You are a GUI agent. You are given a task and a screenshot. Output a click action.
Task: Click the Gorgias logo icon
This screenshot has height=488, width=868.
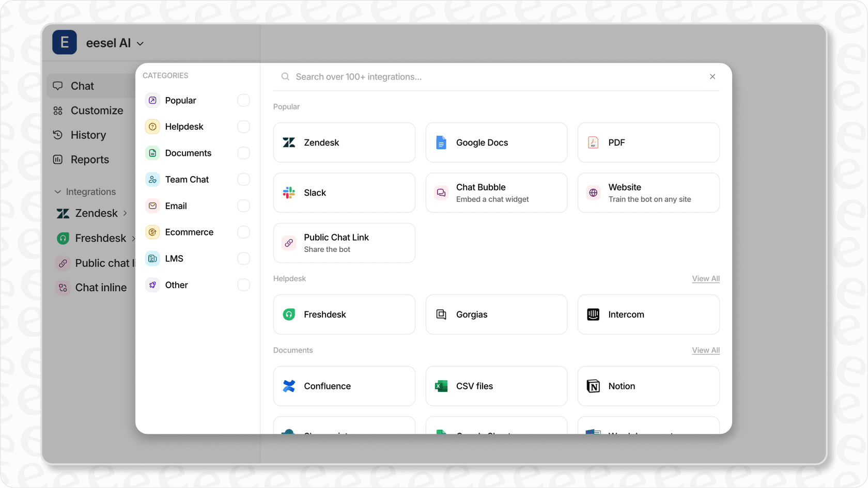pos(441,314)
